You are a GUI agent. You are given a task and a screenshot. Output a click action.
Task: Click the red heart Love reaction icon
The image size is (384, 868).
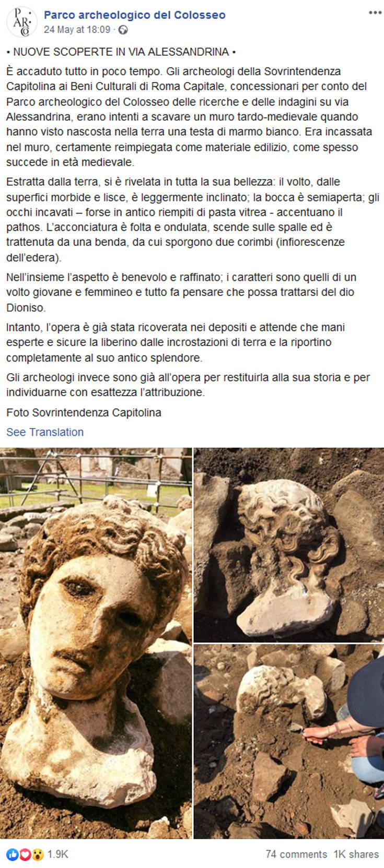(24, 854)
